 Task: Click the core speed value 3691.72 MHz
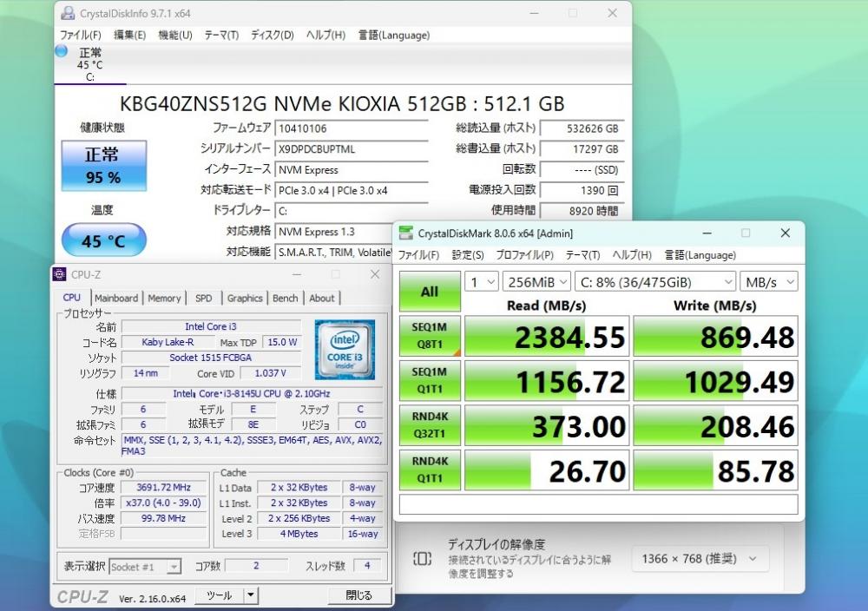click(x=163, y=488)
